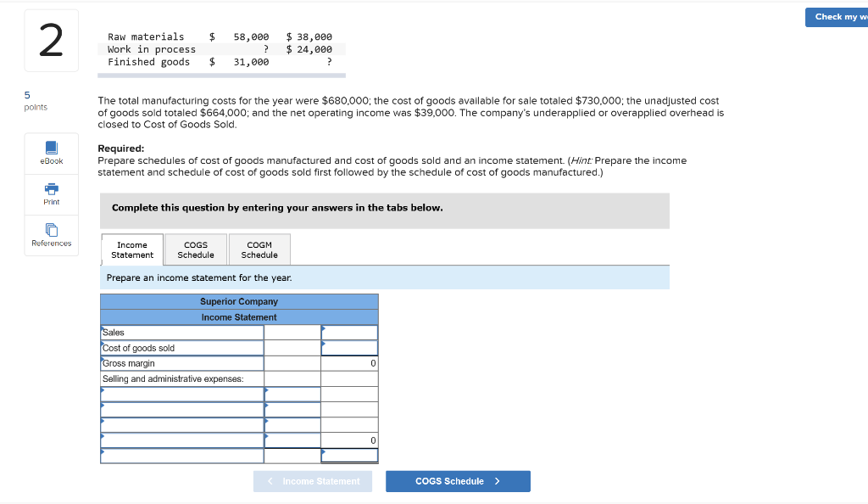868x504 pixels.
Task: Open second blank expense label dropdown
Action: (x=182, y=410)
